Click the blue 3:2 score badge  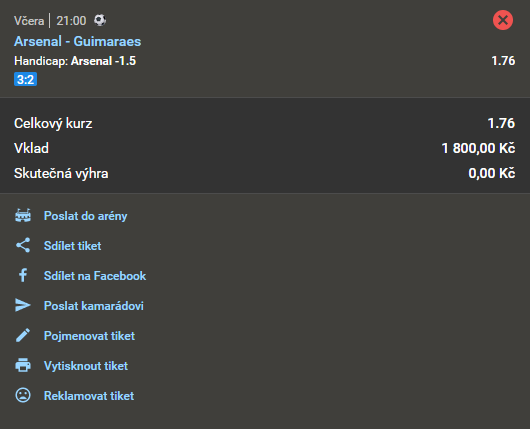pyautogui.click(x=25, y=79)
